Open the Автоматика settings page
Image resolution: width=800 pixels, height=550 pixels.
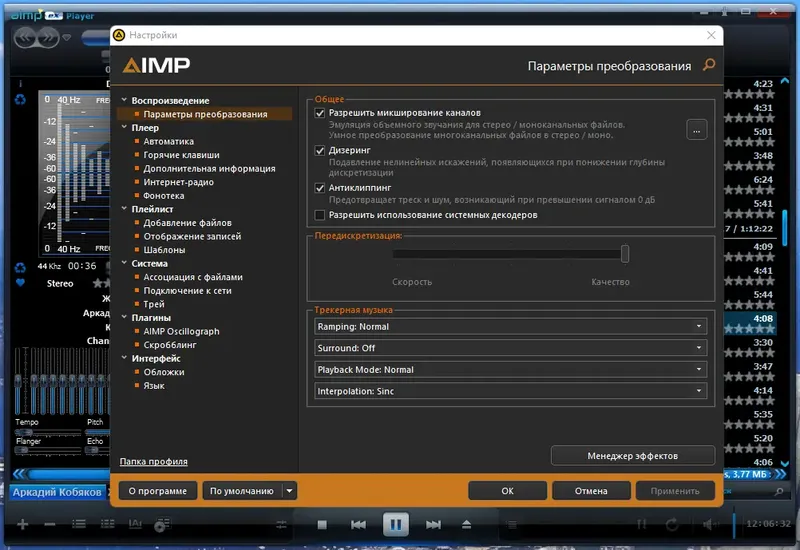click(x=168, y=141)
